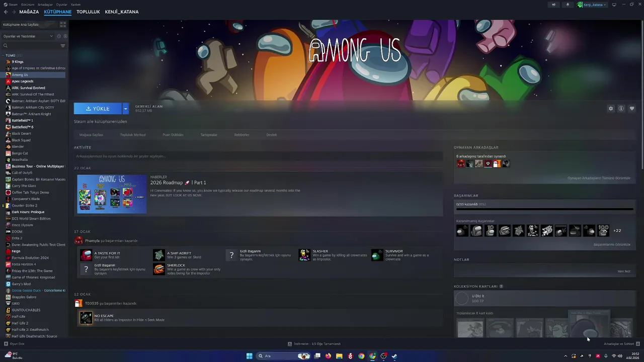
Task: View A SHIP ADRIFT achievement icon
Action: (159, 255)
